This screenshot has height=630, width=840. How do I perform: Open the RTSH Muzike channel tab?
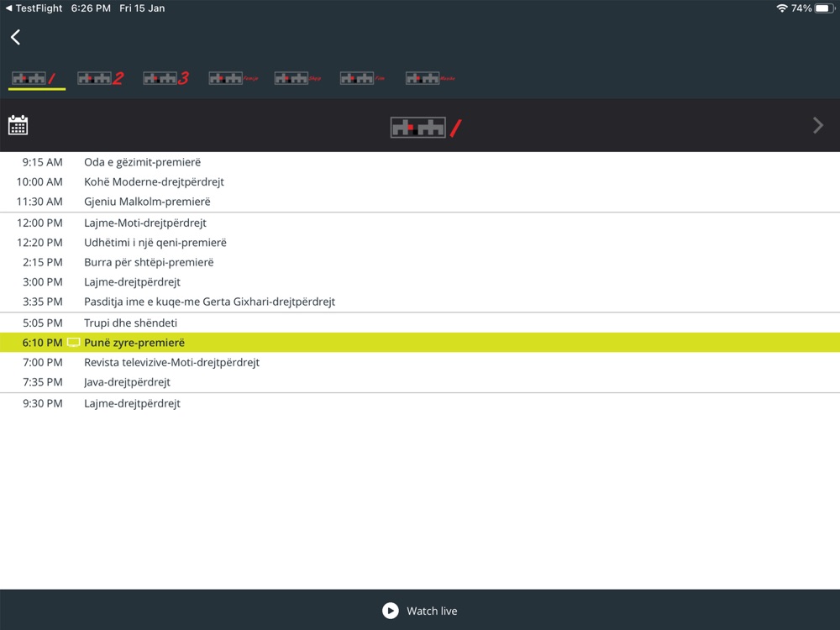[430, 78]
